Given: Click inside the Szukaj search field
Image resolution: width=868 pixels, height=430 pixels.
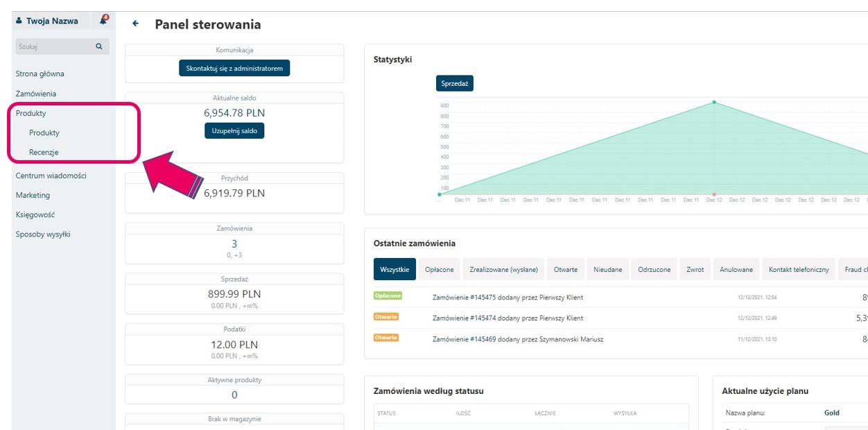Looking at the screenshot, I should (54, 46).
